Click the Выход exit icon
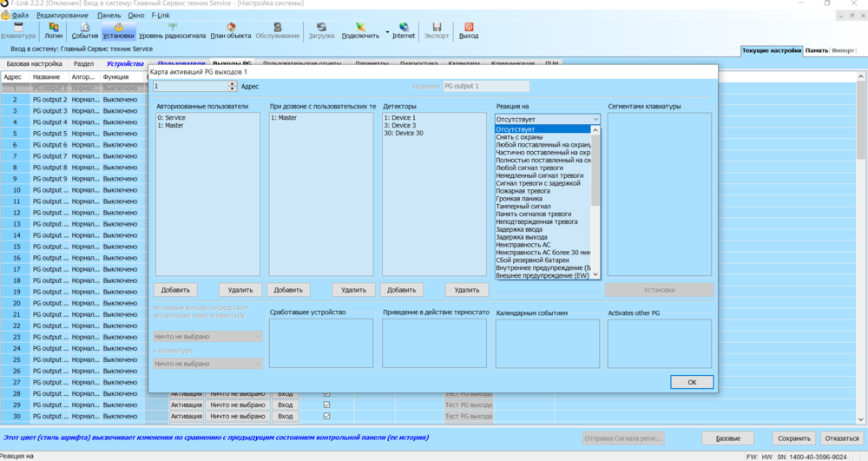This screenshot has height=461, width=868. coord(469,30)
